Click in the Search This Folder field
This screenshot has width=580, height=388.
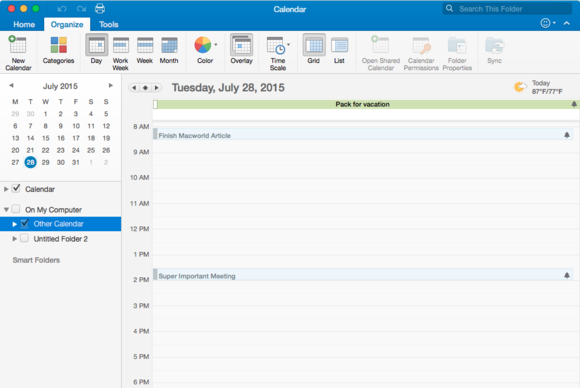(507, 9)
